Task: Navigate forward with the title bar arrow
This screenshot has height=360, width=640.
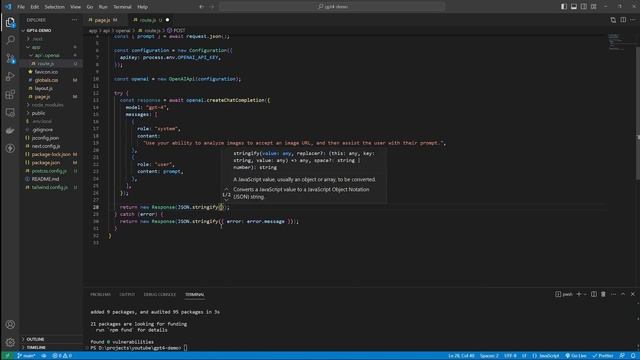Action: 212,7
